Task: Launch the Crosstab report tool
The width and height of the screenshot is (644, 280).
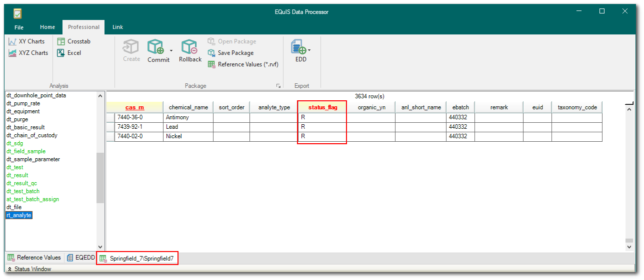Action: pos(73,41)
